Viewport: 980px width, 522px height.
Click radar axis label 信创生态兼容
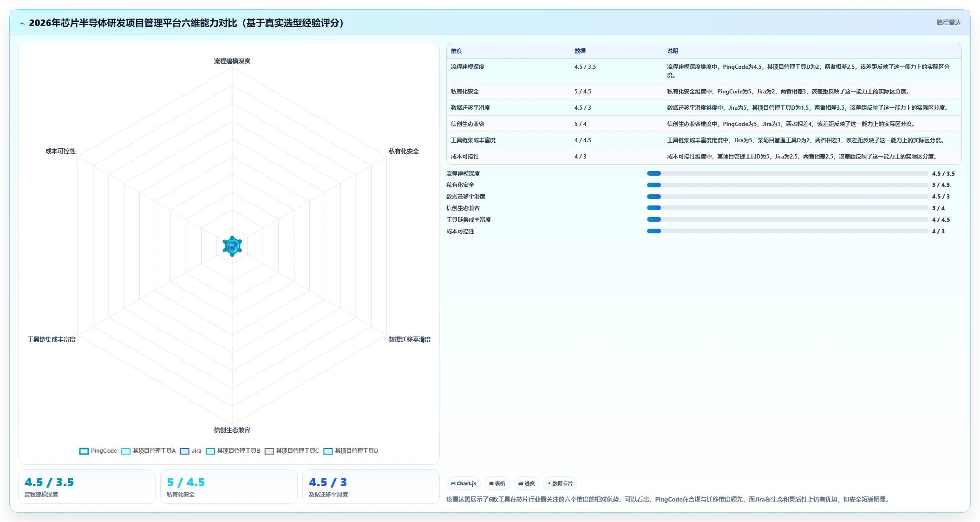click(232, 430)
